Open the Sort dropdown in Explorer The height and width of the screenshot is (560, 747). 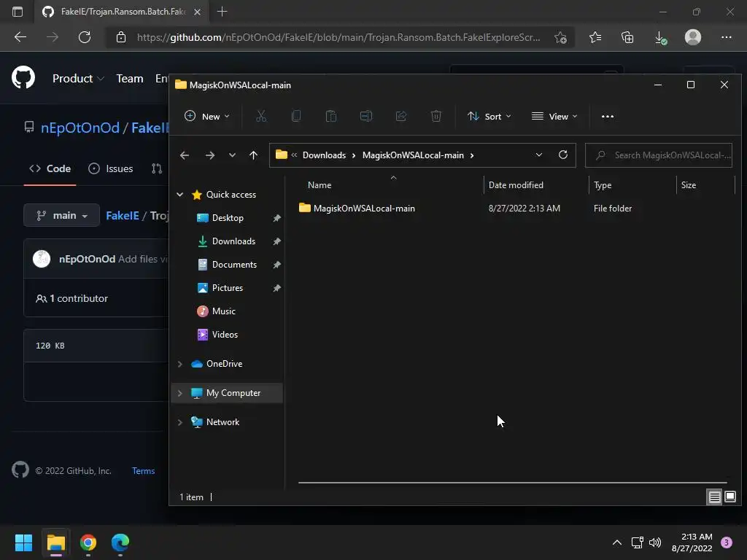489,116
